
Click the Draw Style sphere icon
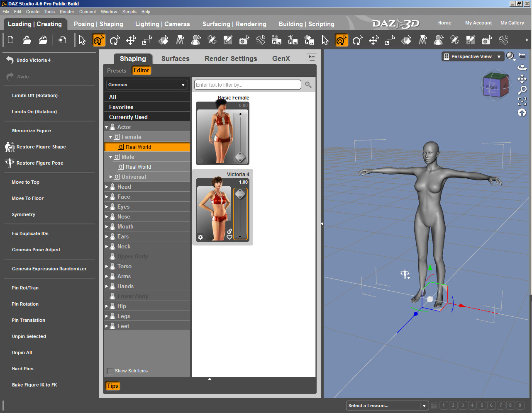click(510, 56)
